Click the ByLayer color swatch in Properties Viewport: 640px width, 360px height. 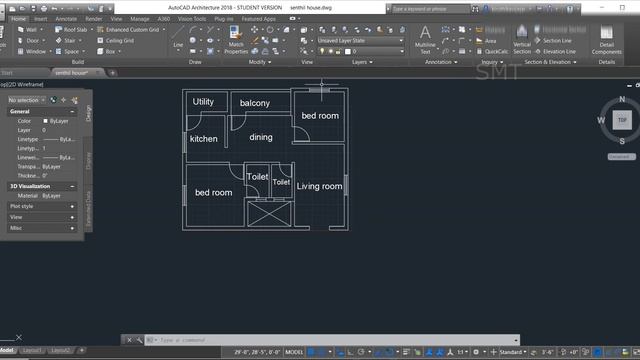coord(45,121)
